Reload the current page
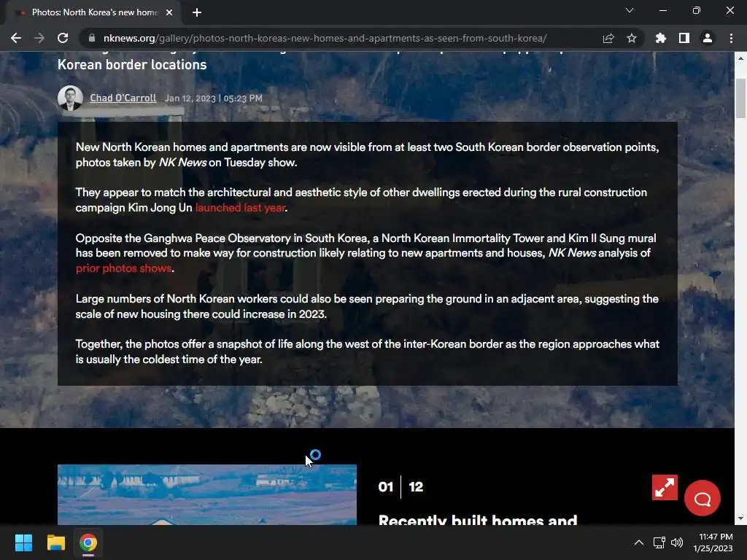 click(x=63, y=38)
